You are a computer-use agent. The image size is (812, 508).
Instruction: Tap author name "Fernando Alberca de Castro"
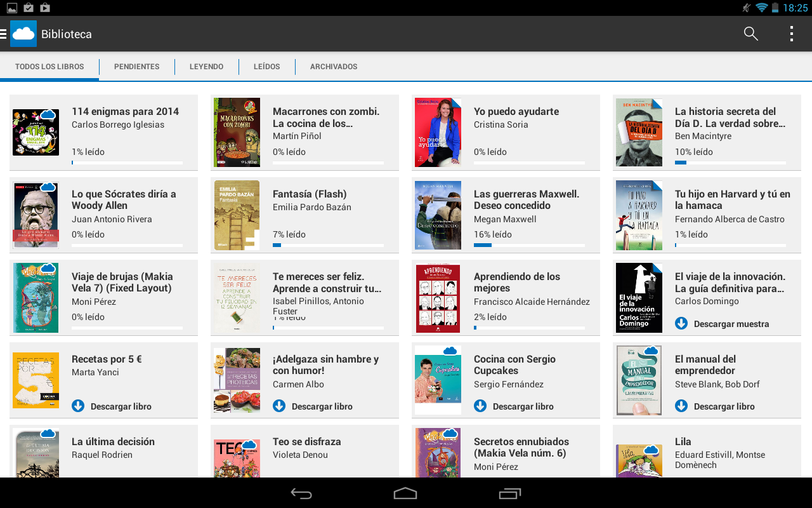730,219
